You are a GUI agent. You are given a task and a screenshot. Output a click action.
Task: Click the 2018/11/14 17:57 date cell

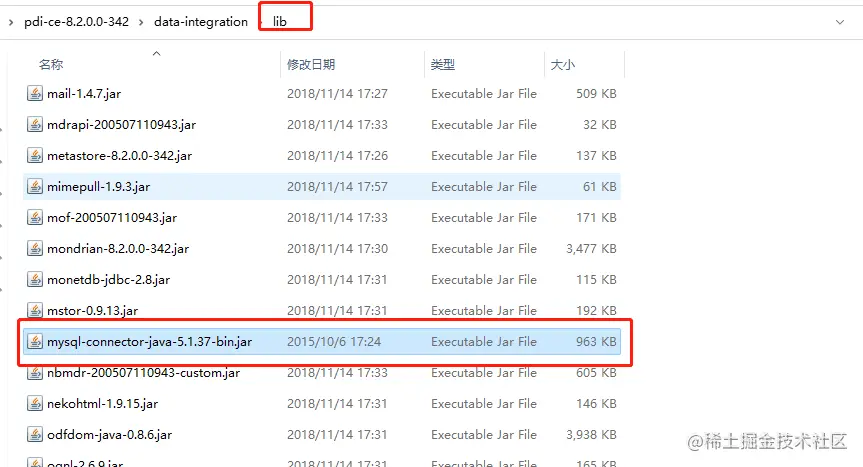(337, 186)
